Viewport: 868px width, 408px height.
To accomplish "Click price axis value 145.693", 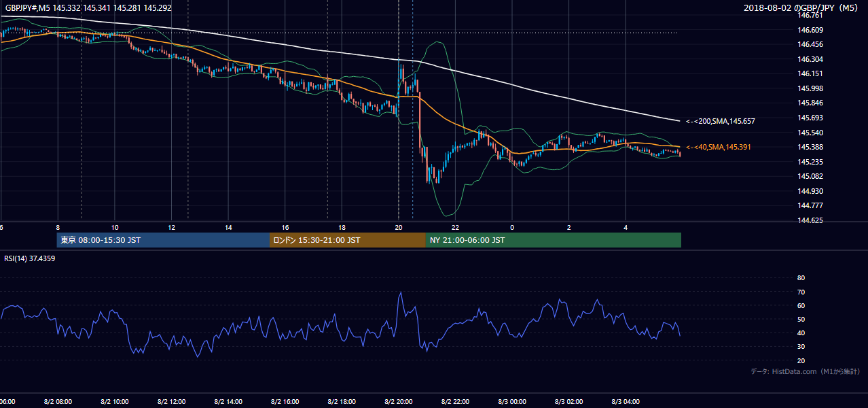I will coord(810,118).
